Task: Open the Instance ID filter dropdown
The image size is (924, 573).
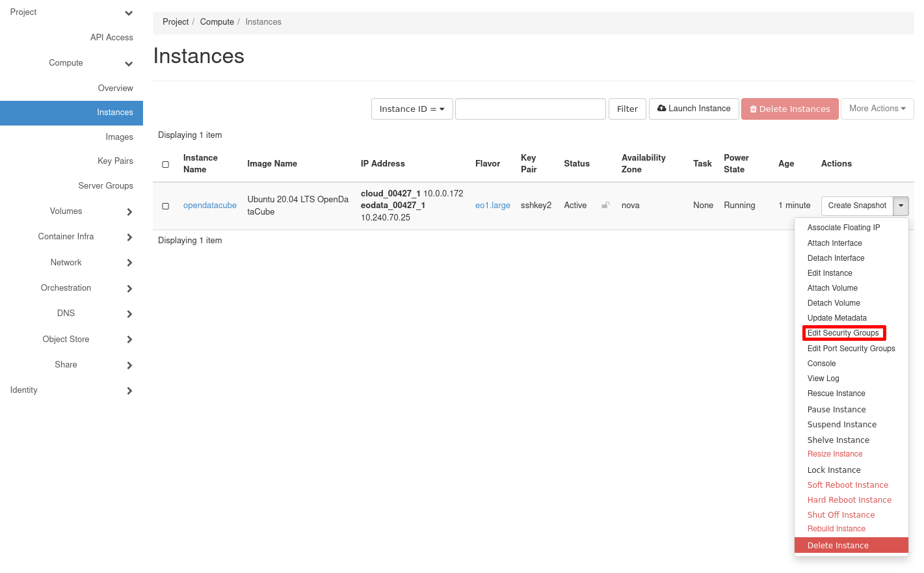Action: (x=412, y=109)
